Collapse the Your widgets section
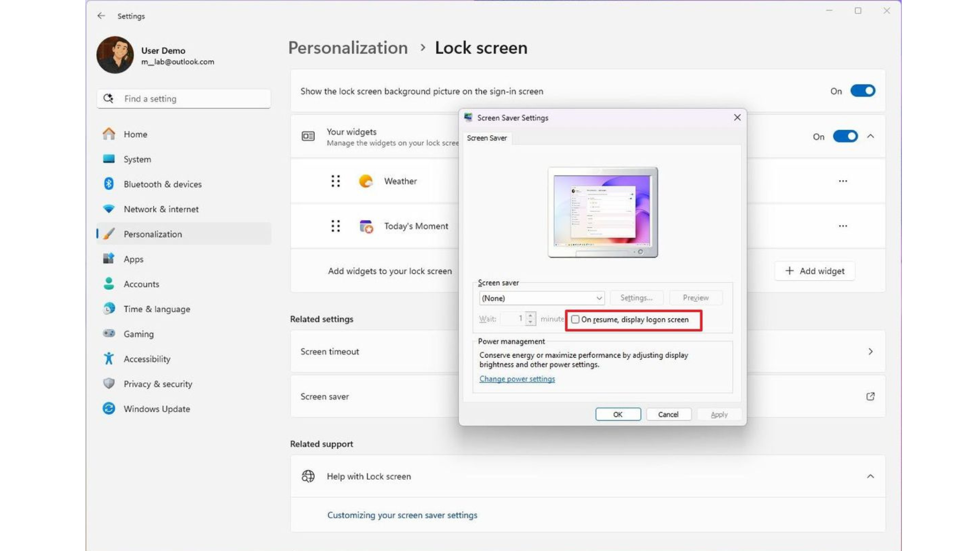Screen dimensions: 980x551 coord(870,136)
